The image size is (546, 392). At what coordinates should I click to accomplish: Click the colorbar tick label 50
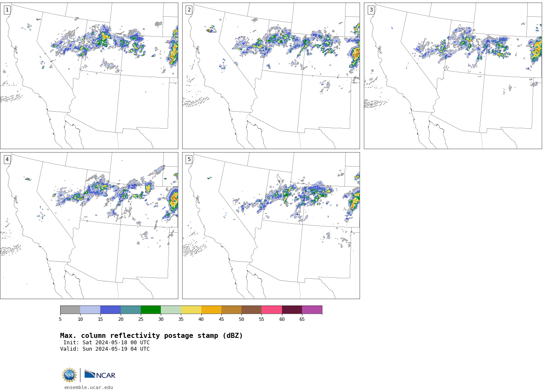[x=241, y=319]
